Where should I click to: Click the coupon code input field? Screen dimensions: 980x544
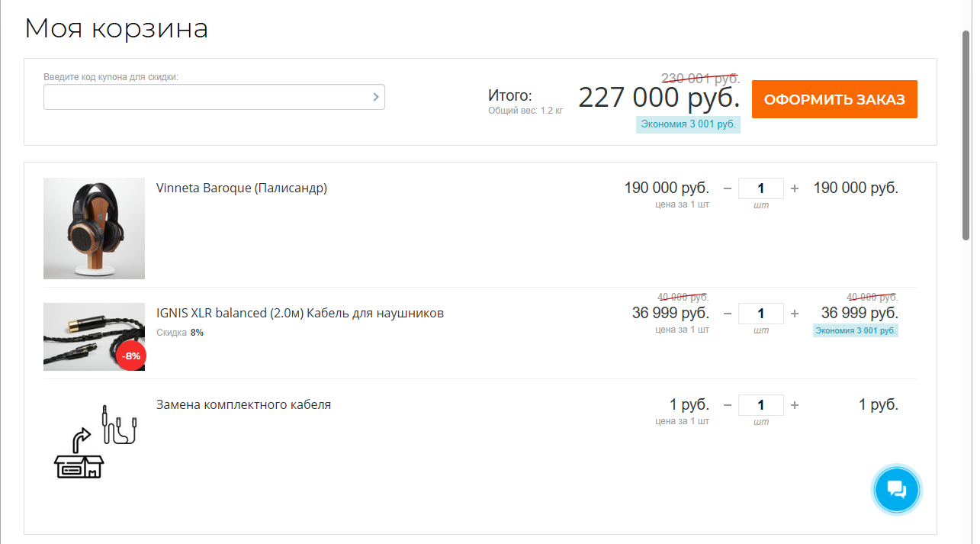206,97
